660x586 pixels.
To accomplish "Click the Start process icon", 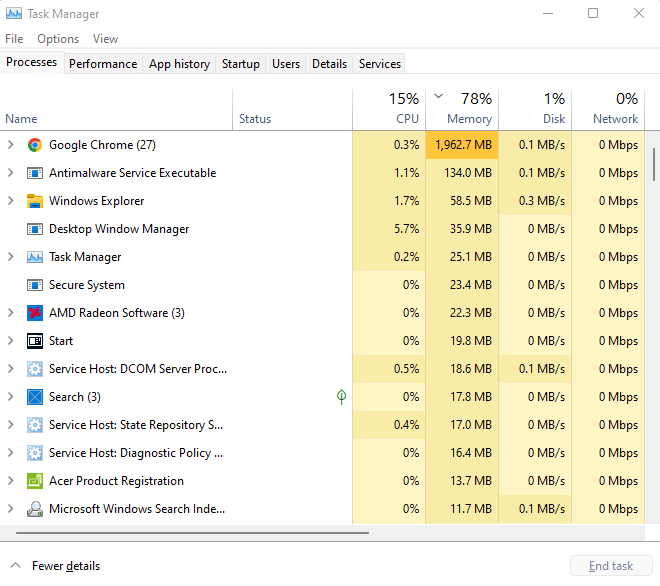I will coord(35,341).
